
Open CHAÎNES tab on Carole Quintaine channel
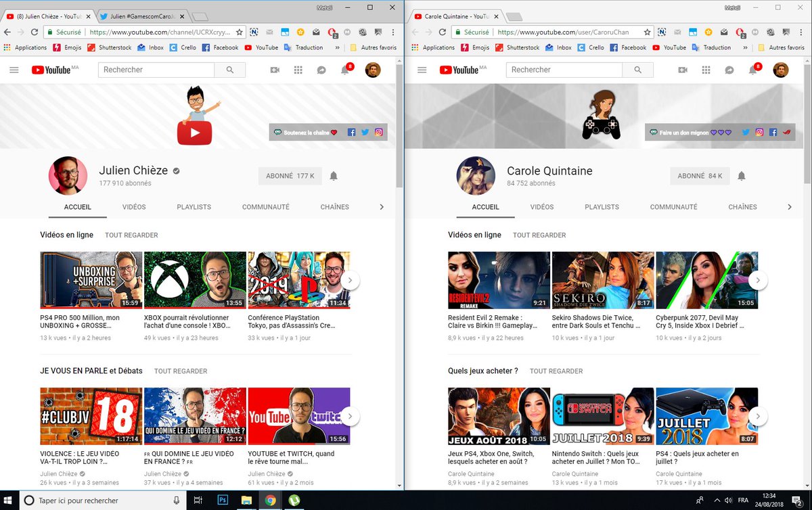pyautogui.click(x=743, y=207)
